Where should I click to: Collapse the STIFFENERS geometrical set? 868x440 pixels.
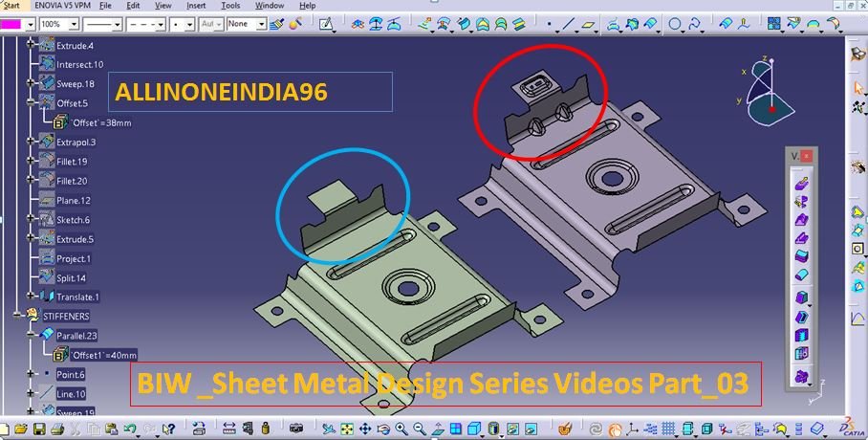(x=17, y=316)
